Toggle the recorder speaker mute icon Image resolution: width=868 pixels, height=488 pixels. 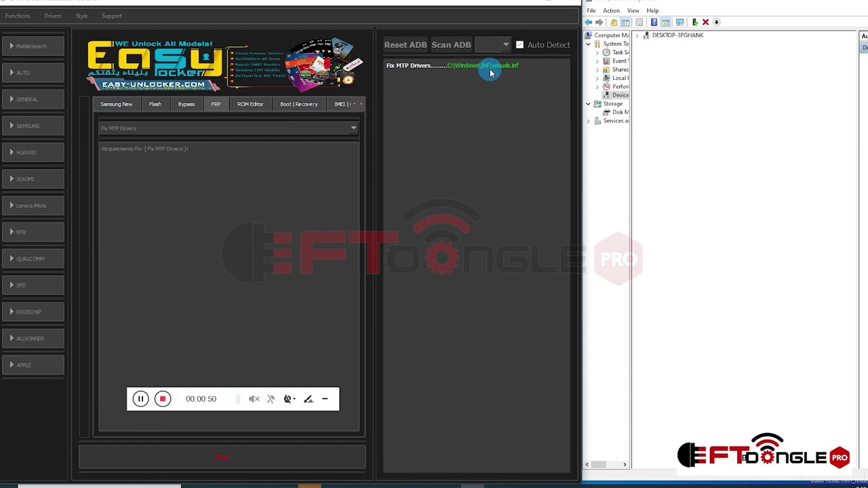(254, 399)
